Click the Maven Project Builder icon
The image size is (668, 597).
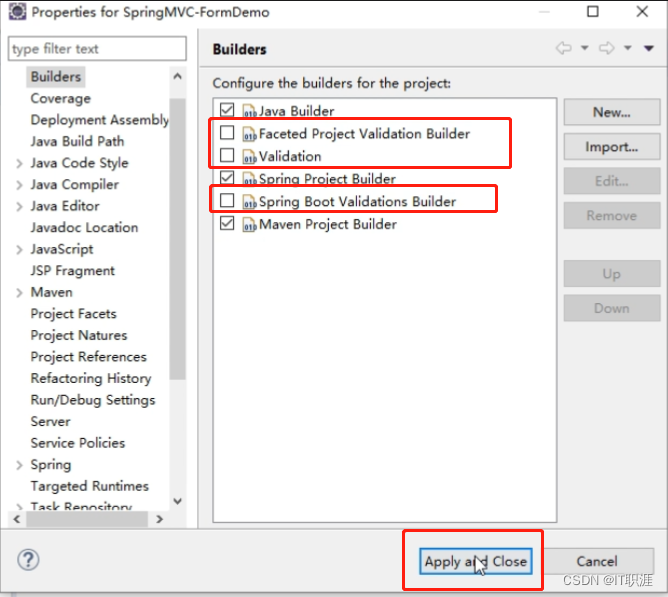pyautogui.click(x=249, y=224)
